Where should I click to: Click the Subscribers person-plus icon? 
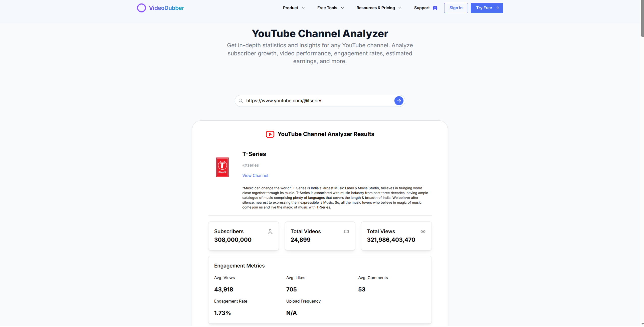click(270, 232)
